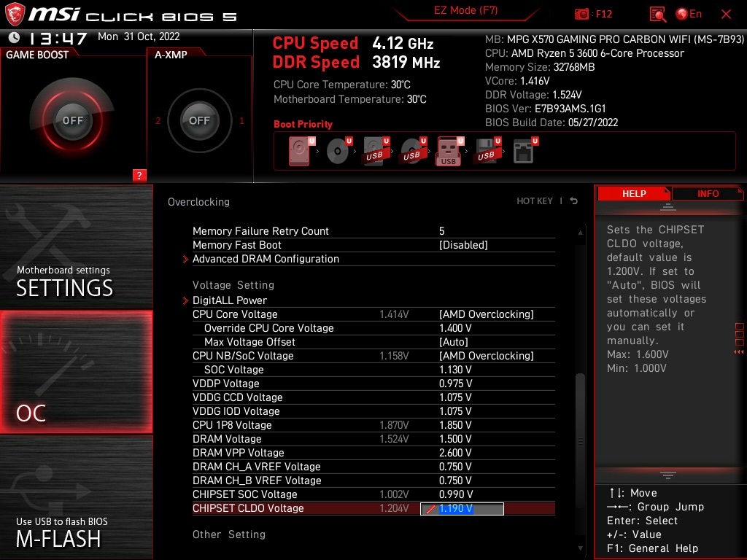Edit the Memory Failure Retry Count value 5

[x=441, y=231]
